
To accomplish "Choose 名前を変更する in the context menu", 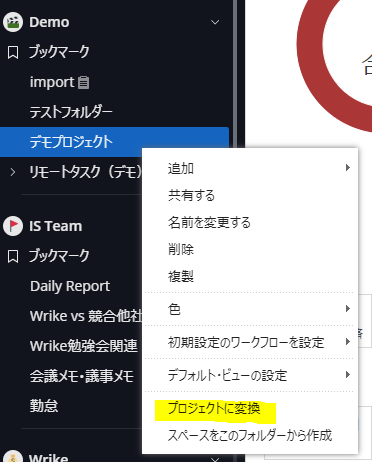I will click(209, 222).
